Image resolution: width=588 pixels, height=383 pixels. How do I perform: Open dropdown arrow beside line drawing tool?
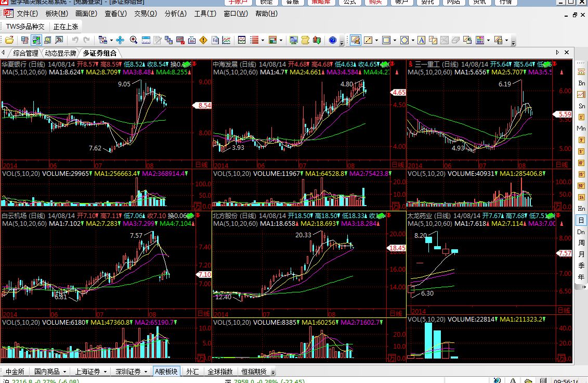pos(376,40)
